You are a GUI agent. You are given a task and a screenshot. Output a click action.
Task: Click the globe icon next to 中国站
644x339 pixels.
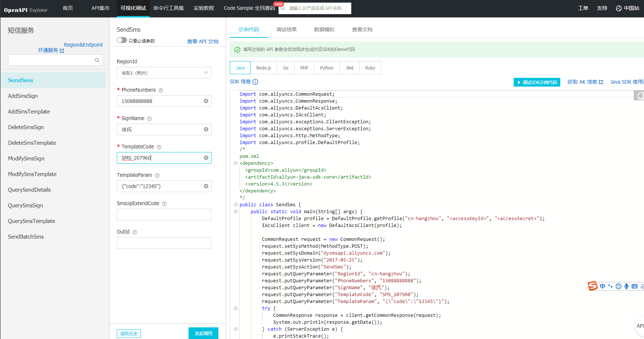click(x=619, y=8)
